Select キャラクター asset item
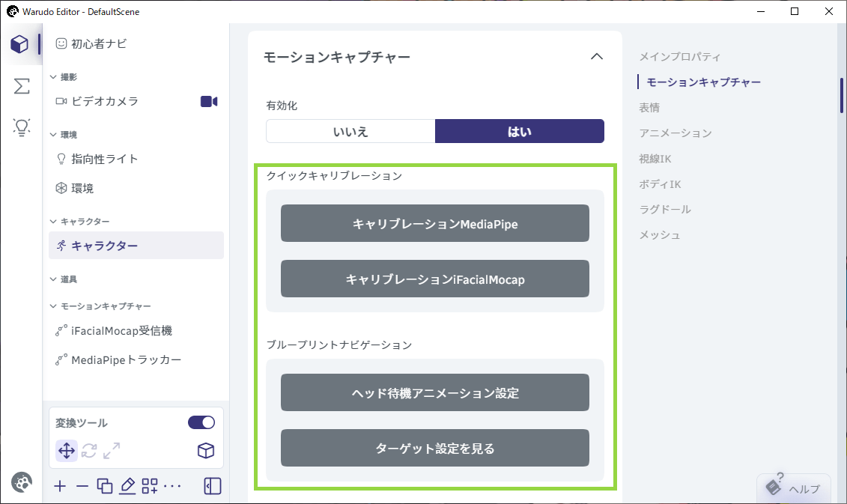The image size is (847, 504). (136, 246)
